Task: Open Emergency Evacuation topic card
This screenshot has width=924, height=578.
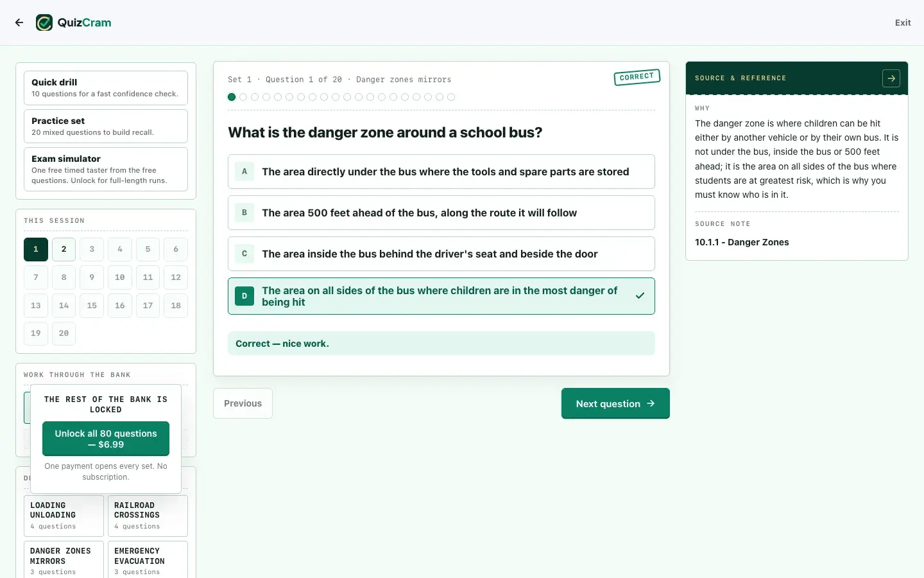Action: 148,560
